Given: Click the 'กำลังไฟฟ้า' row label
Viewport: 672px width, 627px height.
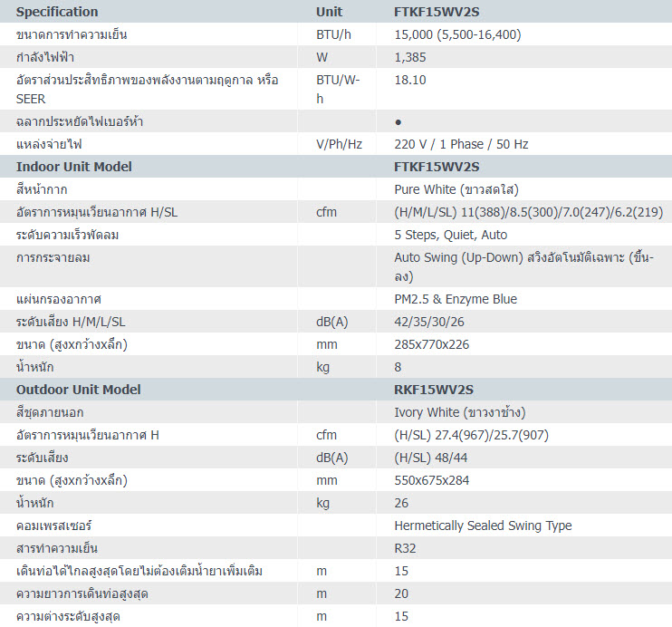Looking at the screenshot, I should [x=45, y=57].
